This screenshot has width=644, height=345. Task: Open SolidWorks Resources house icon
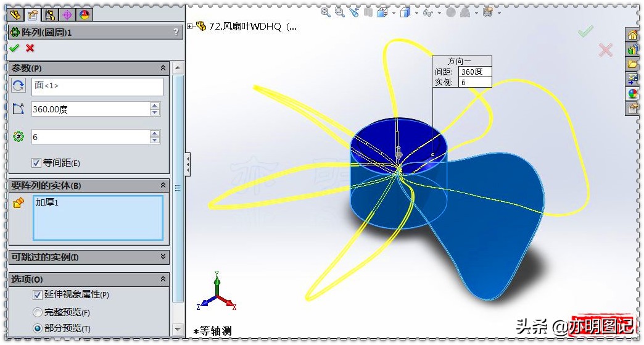click(632, 35)
